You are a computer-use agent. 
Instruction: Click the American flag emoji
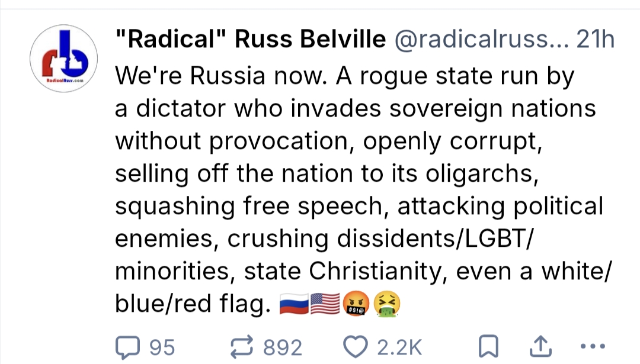point(324,304)
